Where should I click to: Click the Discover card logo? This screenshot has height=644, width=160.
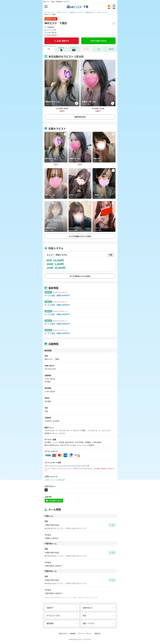[77, 455]
